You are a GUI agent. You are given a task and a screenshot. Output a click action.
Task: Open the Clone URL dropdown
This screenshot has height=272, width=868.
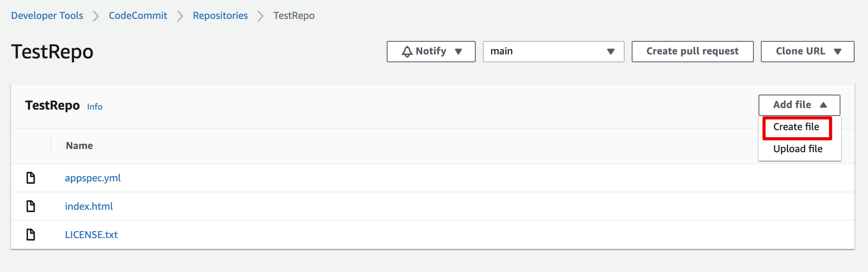(x=807, y=52)
